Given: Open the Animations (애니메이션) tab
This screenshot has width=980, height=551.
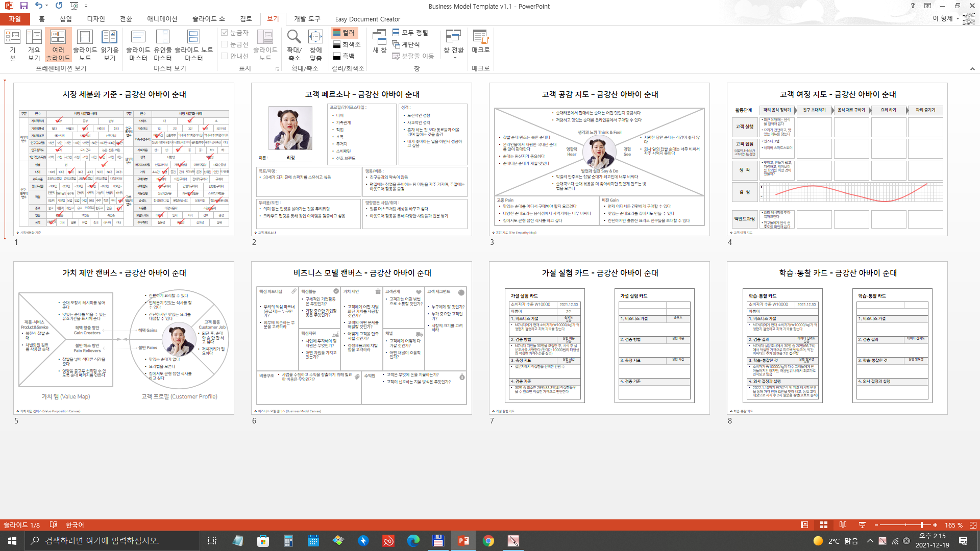Looking at the screenshot, I should point(162,19).
